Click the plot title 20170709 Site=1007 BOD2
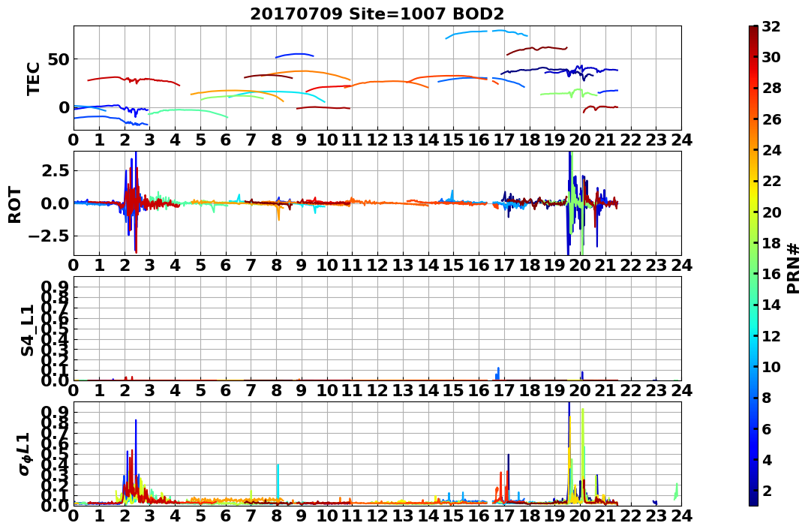Viewport: 808px width, 532px height. tap(377, 14)
